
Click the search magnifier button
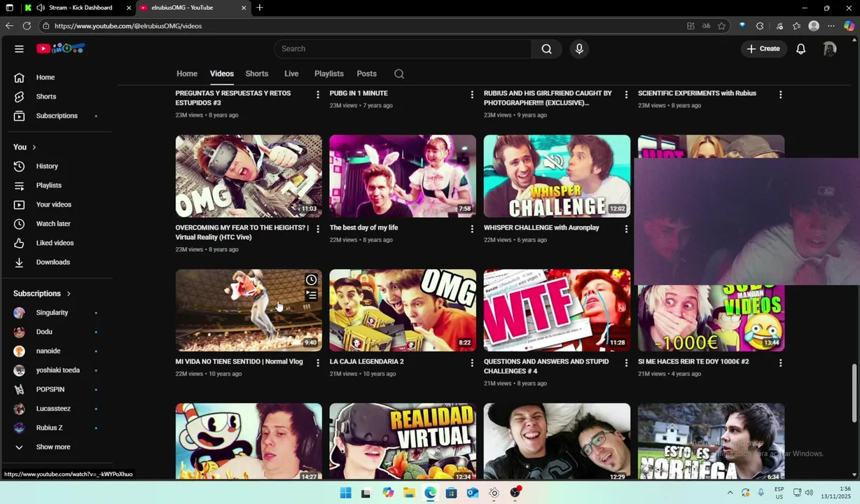tap(546, 49)
